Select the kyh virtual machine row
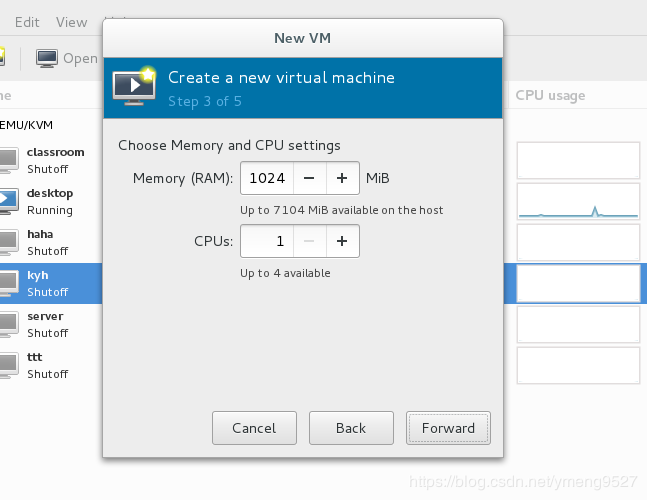 [48, 282]
